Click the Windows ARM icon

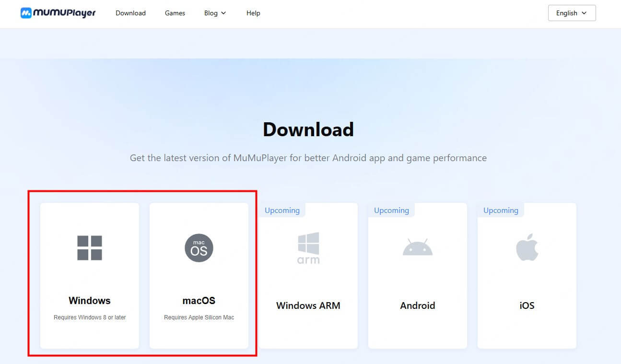(x=308, y=247)
